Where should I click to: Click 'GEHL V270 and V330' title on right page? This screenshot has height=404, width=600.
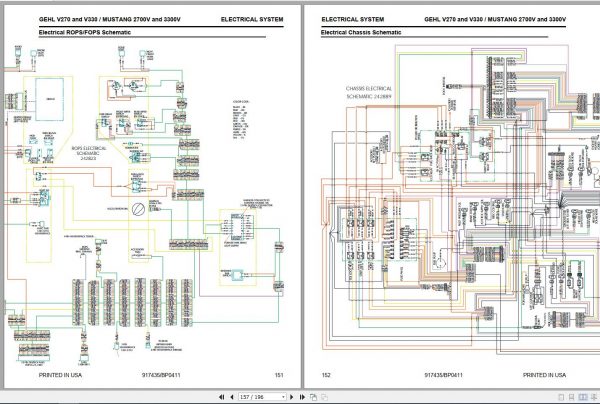(495, 19)
